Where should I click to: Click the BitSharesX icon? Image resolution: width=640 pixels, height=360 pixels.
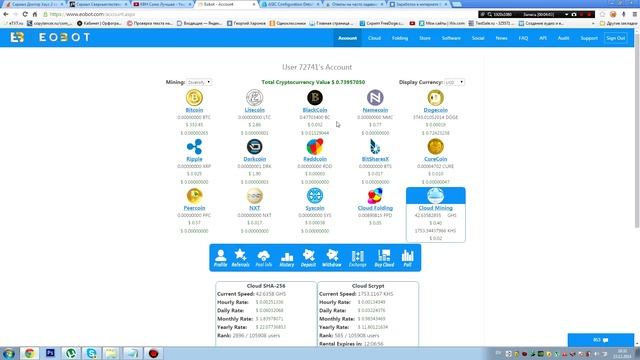coord(375,147)
